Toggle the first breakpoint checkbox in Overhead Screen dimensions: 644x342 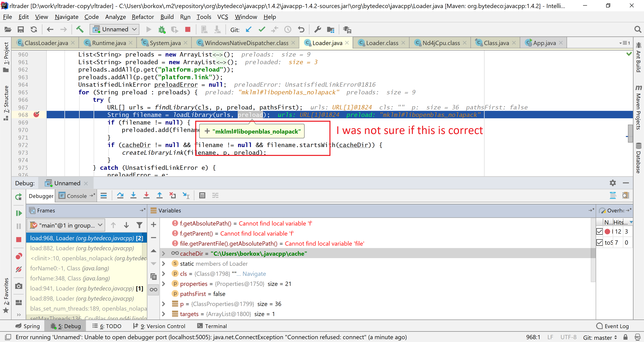600,232
